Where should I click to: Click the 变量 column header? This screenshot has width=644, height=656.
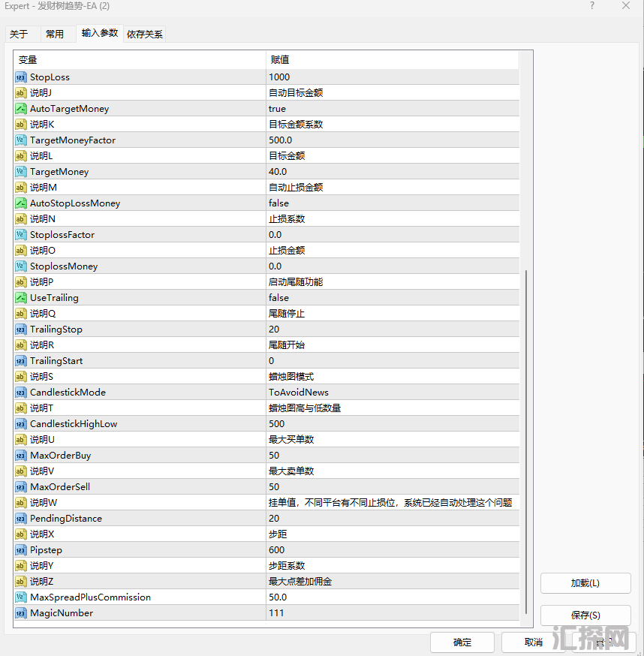pos(140,59)
